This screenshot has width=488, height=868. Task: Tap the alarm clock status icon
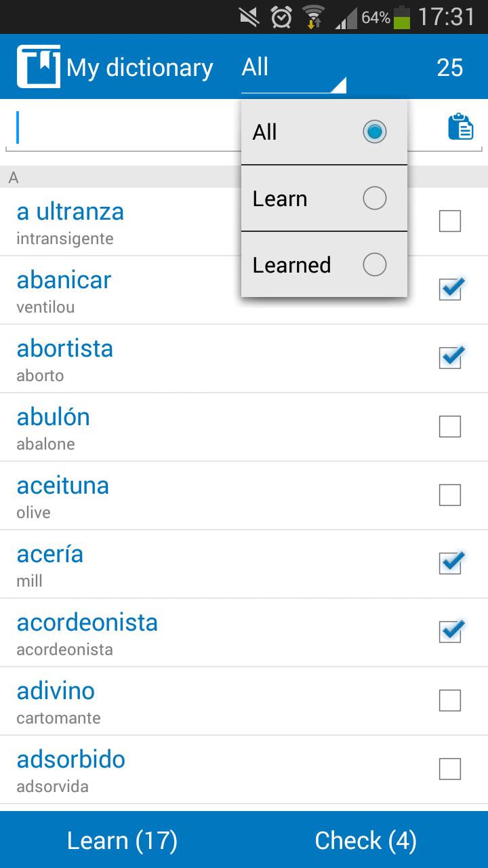(x=281, y=17)
